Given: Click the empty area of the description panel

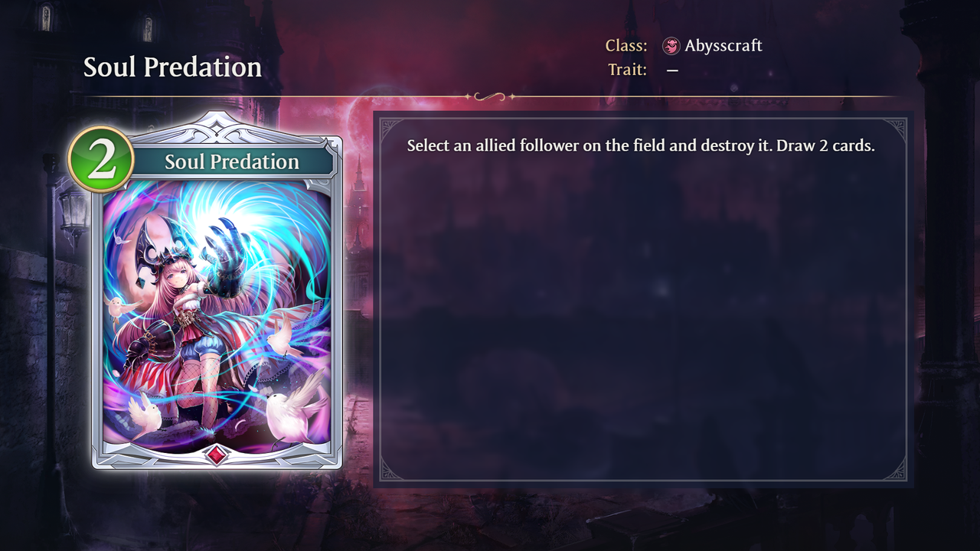Looking at the screenshot, I should [643, 321].
